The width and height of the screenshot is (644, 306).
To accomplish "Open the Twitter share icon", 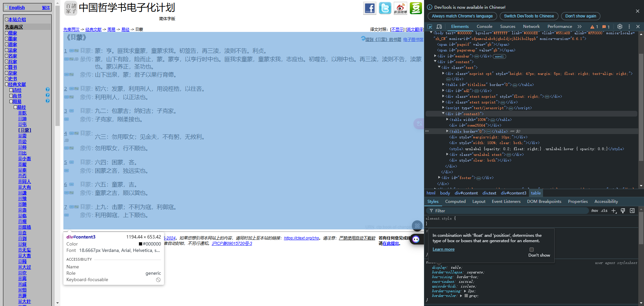I will point(385,8).
